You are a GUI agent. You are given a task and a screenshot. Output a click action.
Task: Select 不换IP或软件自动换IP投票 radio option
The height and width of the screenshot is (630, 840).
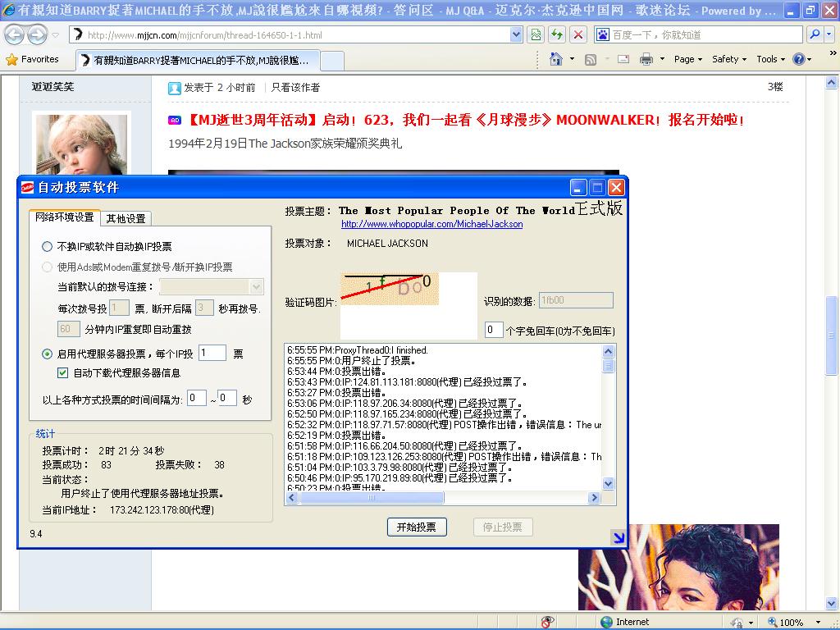[47, 246]
